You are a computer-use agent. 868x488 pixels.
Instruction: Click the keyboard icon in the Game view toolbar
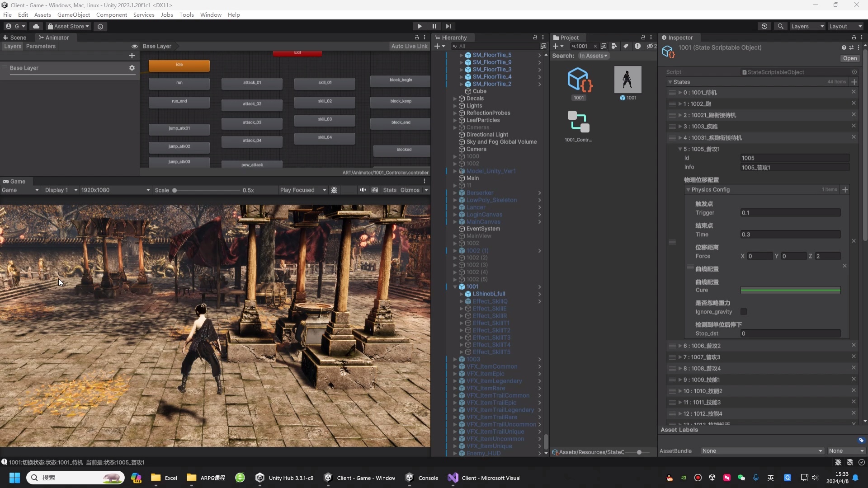[375, 190]
